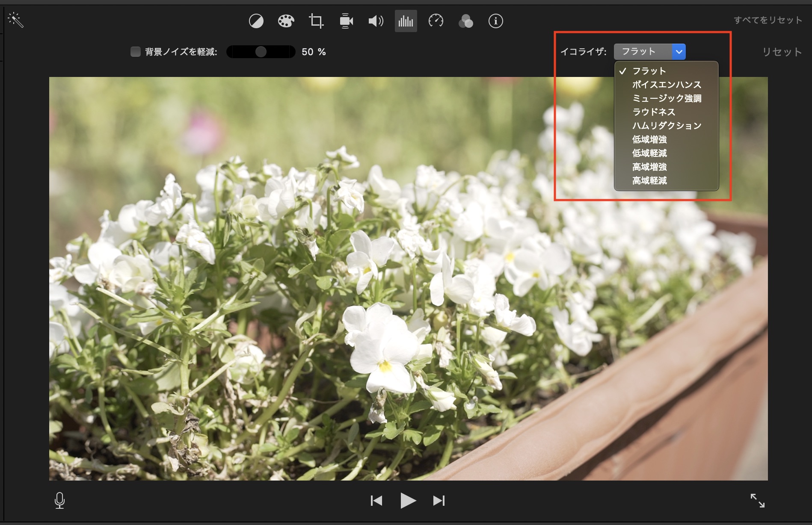This screenshot has height=525, width=812.
Task: Click the magic wand auto-enhance icon
Action: (x=15, y=20)
